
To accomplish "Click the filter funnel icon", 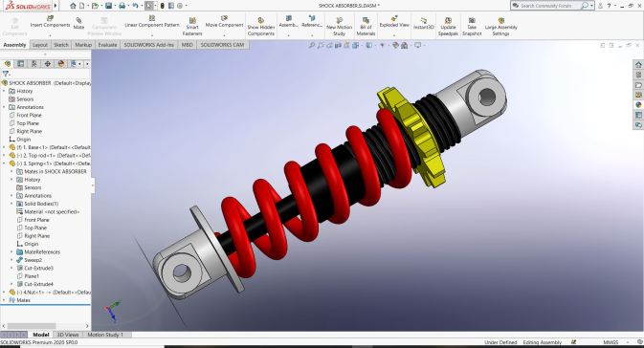I will 6,75.
